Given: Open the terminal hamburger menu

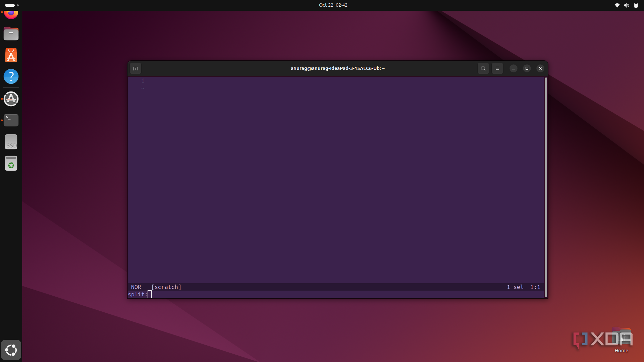Looking at the screenshot, I should coord(497,68).
